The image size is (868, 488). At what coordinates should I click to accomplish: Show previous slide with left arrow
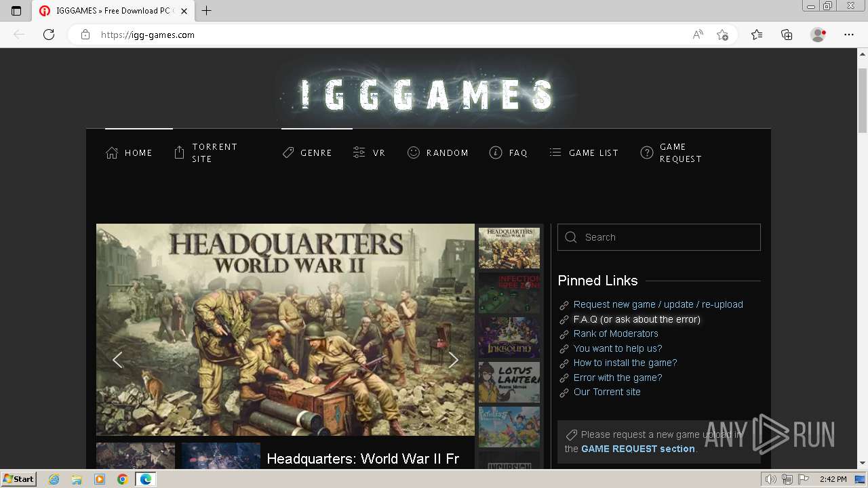click(x=117, y=360)
